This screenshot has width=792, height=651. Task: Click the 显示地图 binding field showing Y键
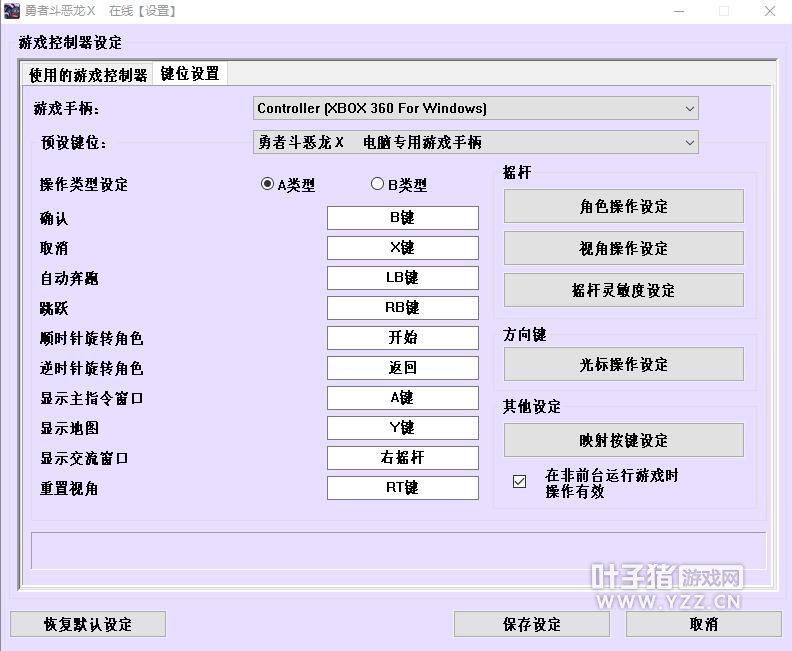point(402,428)
